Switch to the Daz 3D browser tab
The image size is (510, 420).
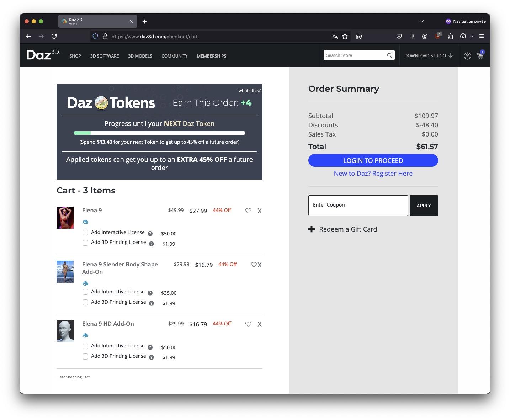[97, 21]
